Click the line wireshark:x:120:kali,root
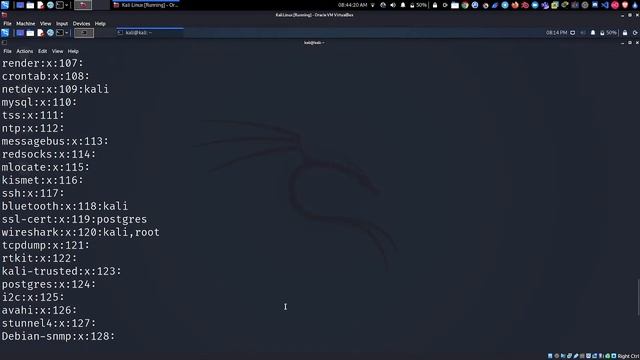Image resolution: width=640 pixels, height=360 pixels. (80, 232)
